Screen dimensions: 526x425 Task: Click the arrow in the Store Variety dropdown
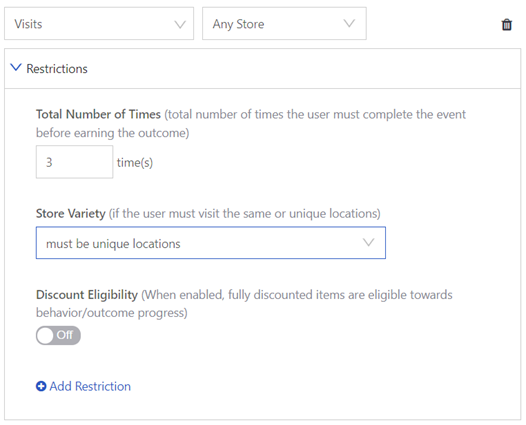click(368, 242)
